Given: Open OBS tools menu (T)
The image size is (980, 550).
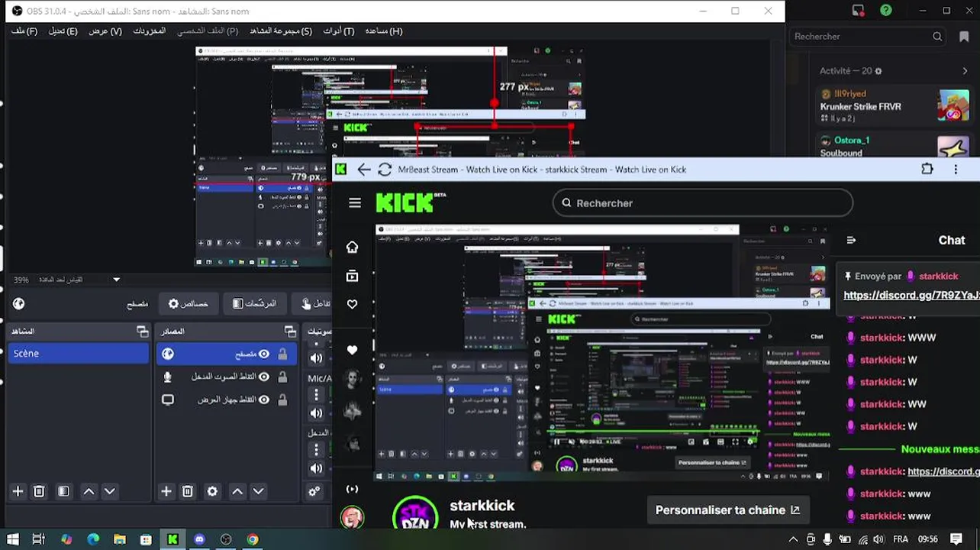Looking at the screenshot, I should [x=339, y=31].
